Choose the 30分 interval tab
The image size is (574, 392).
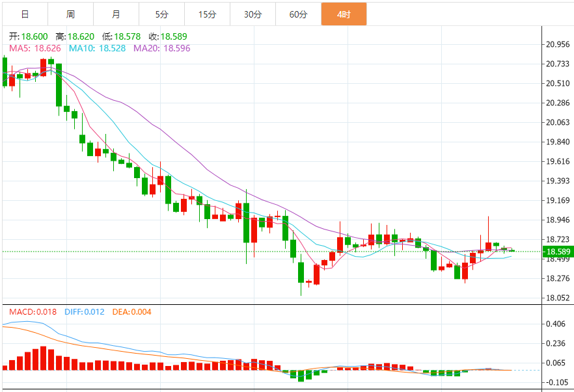pyautogui.click(x=253, y=14)
